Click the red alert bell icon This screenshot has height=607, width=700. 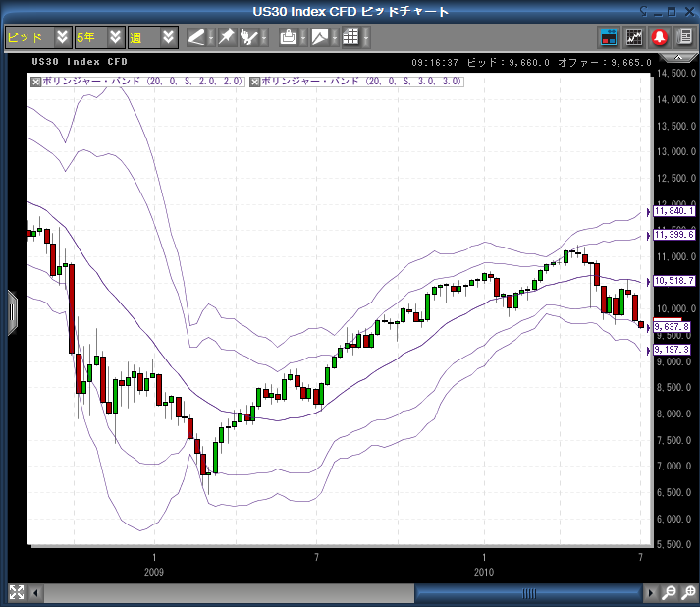click(x=660, y=37)
